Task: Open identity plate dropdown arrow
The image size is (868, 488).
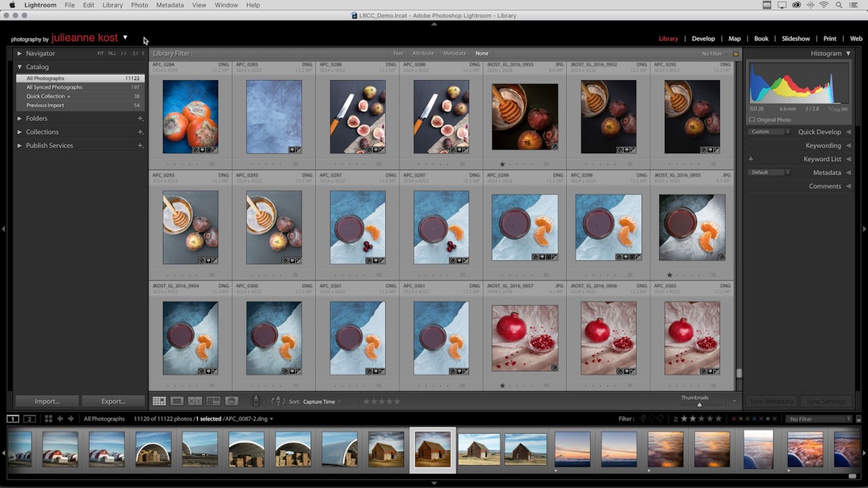Action: click(x=125, y=38)
